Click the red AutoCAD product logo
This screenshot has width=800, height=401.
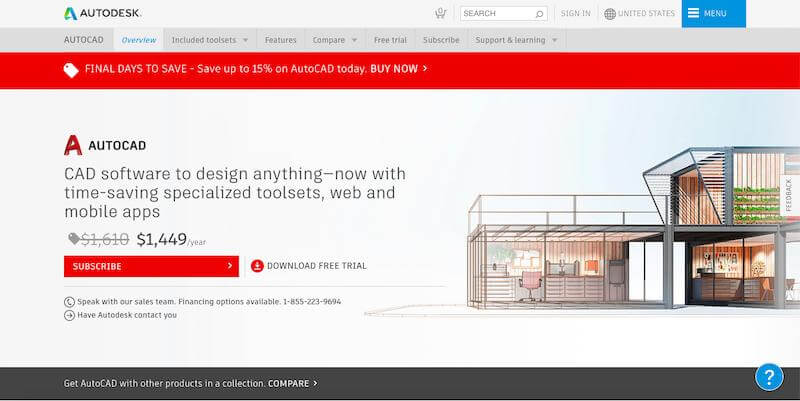coord(73,145)
